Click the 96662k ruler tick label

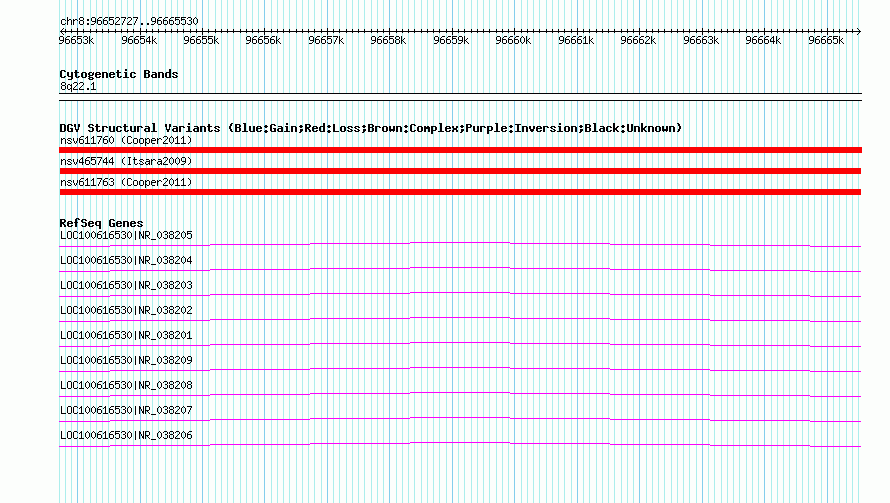click(638, 40)
